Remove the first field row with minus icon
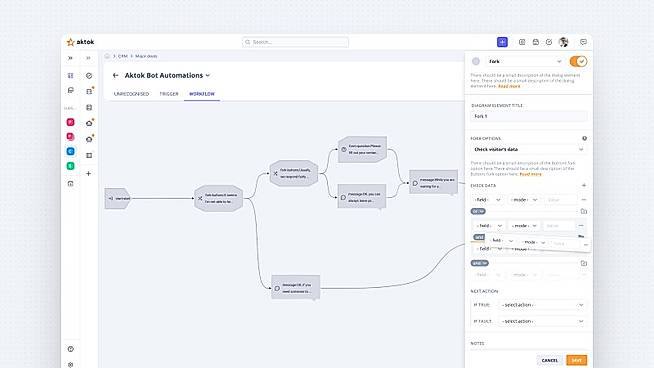This screenshot has height=368, width=654. tap(584, 200)
